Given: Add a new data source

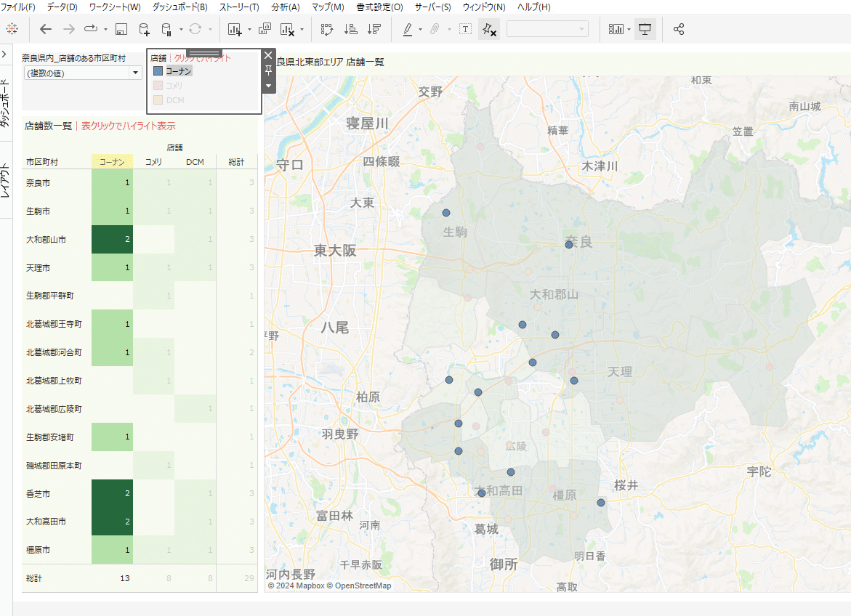Looking at the screenshot, I should click(x=145, y=29).
